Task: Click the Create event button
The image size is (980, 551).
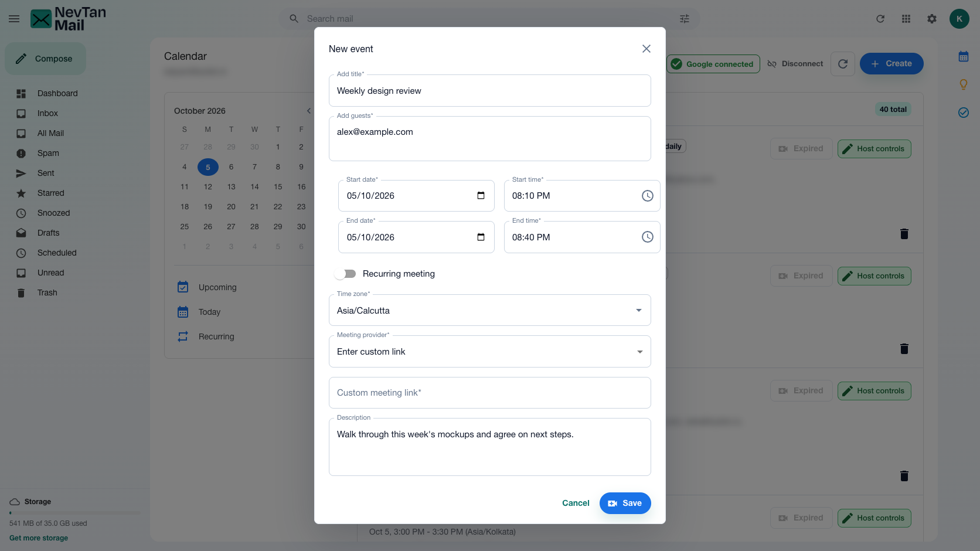Action: [x=891, y=64]
